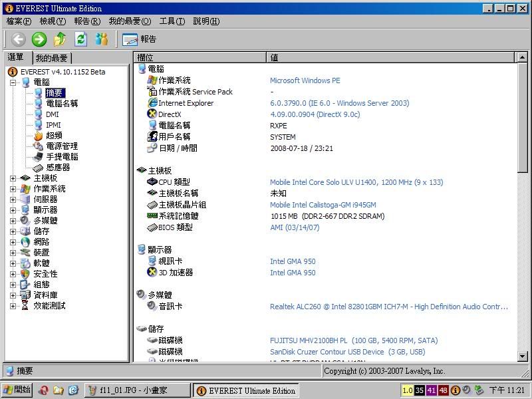This screenshot has height=399, width=532.
Task: Click the 系統記憶體 row
Action: (325, 216)
